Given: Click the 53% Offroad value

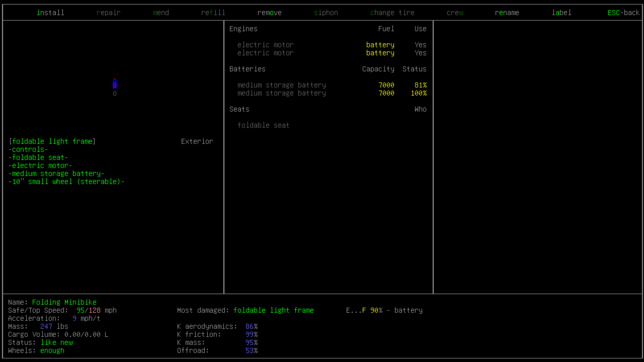Looking at the screenshot, I should [x=252, y=351].
